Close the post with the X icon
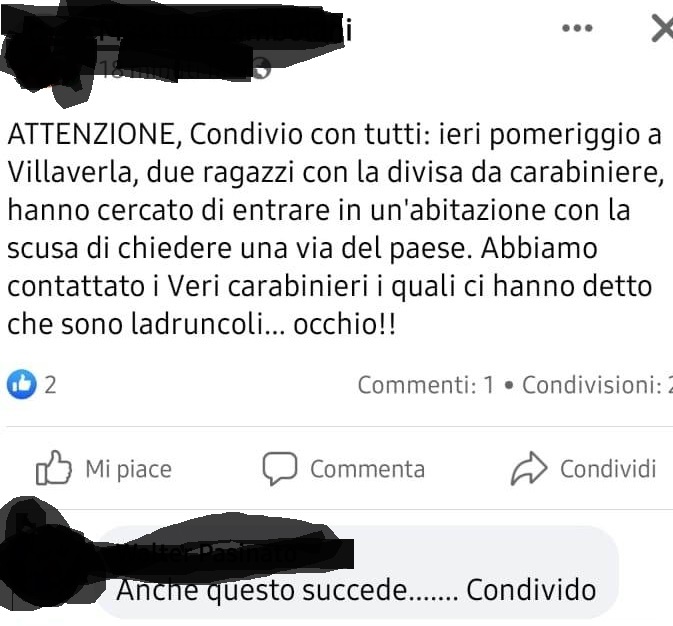 pyautogui.click(x=663, y=28)
